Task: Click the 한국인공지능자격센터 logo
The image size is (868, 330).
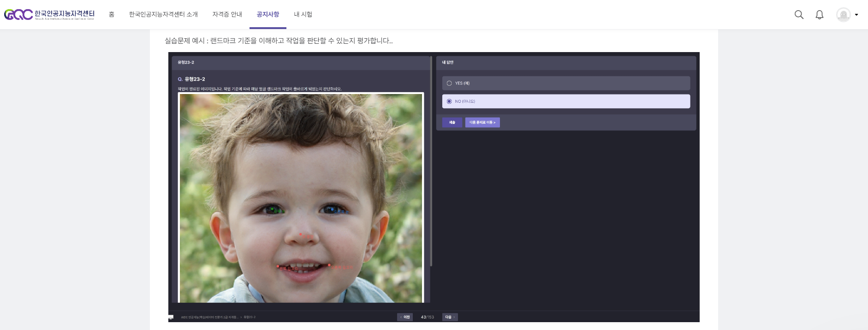Action: coord(49,15)
